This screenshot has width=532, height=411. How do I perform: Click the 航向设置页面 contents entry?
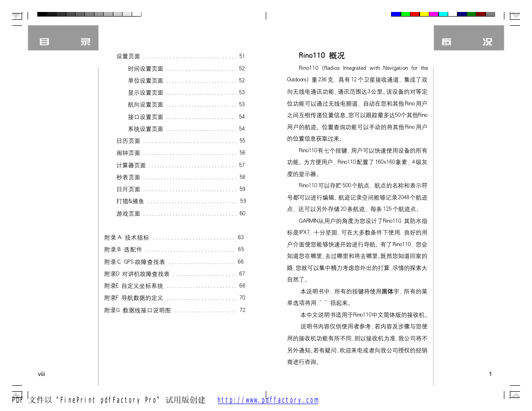186,104
